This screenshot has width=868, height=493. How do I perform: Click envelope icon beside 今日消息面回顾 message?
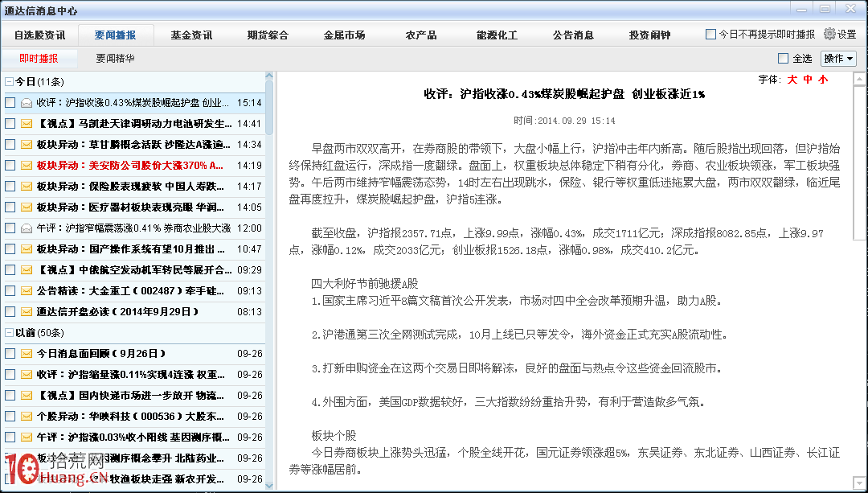point(26,353)
